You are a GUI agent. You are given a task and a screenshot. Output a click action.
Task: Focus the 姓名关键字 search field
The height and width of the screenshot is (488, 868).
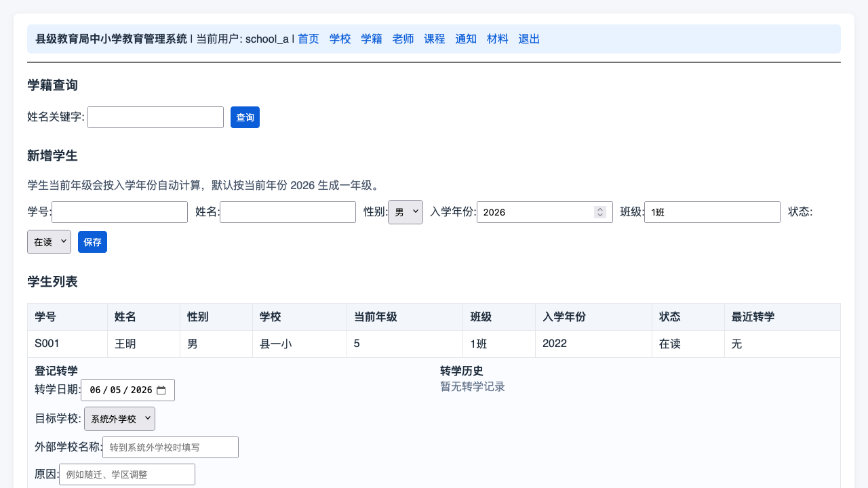pyautogui.click(x=155, y=117)
